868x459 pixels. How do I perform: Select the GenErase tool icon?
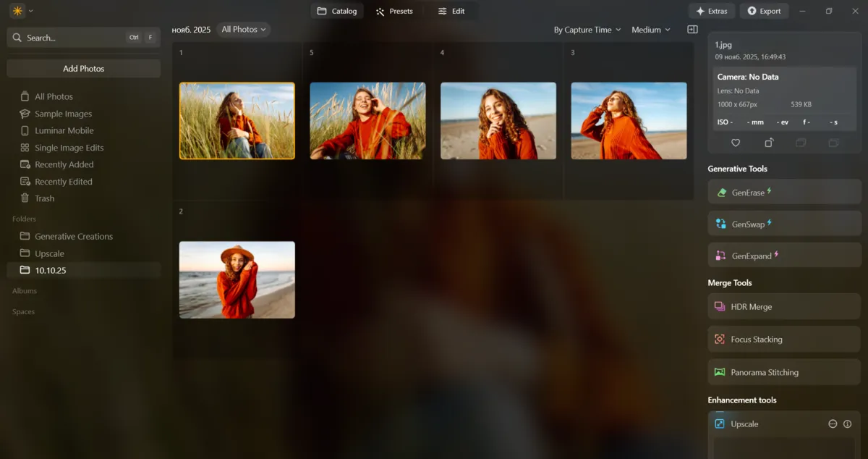(x=720, y=192)
